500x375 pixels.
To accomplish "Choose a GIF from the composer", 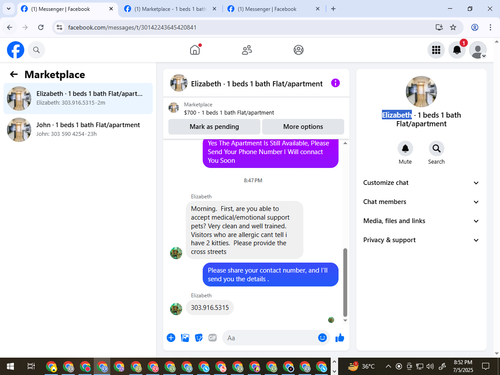I will pyautogui.click(x=212, y=338).
